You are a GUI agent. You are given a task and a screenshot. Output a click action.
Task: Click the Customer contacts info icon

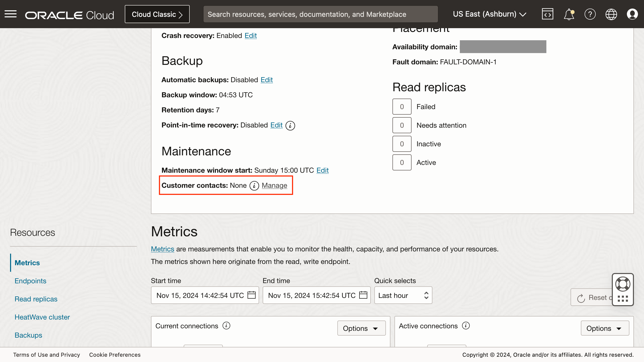coord(254,186)
